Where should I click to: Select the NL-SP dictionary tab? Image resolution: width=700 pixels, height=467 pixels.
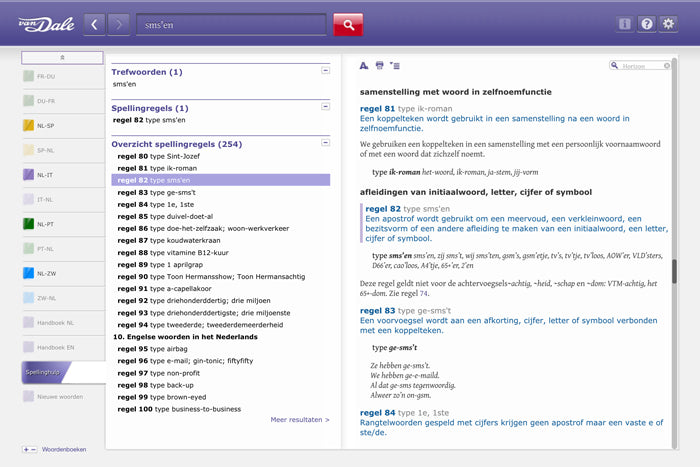pos(45,126)
